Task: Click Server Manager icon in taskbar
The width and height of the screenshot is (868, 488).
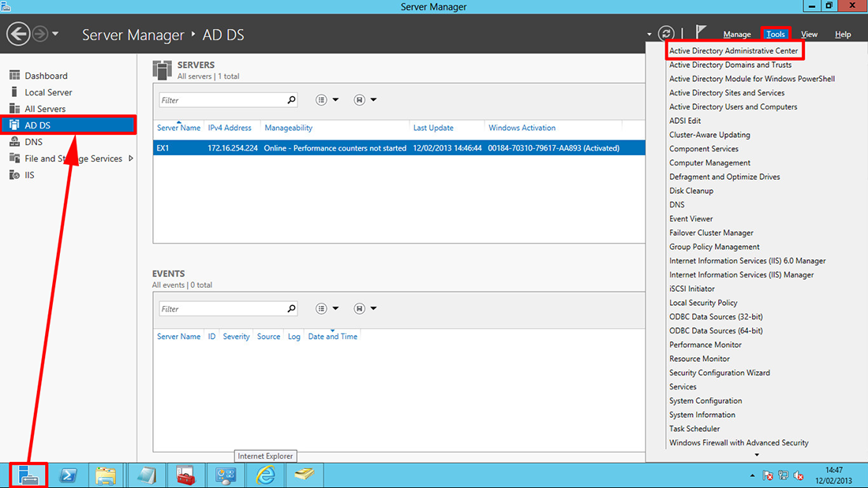Action: pos(28,475)
